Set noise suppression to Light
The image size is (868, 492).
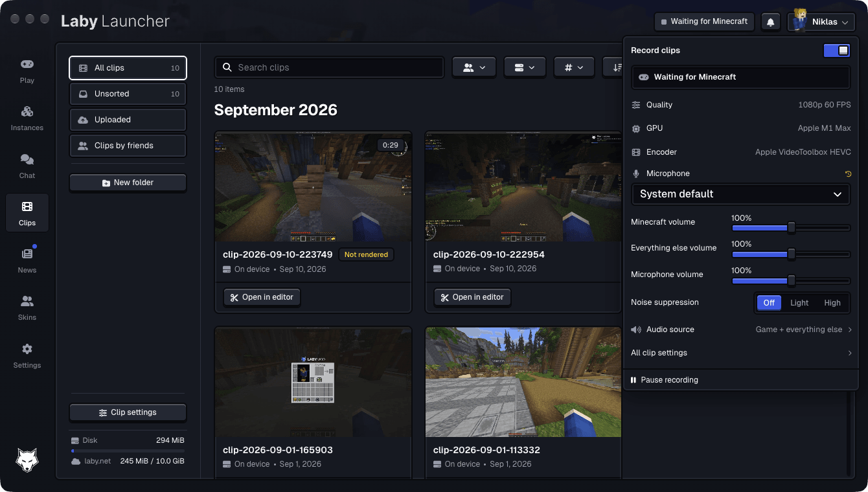click(x=799, y=303)
